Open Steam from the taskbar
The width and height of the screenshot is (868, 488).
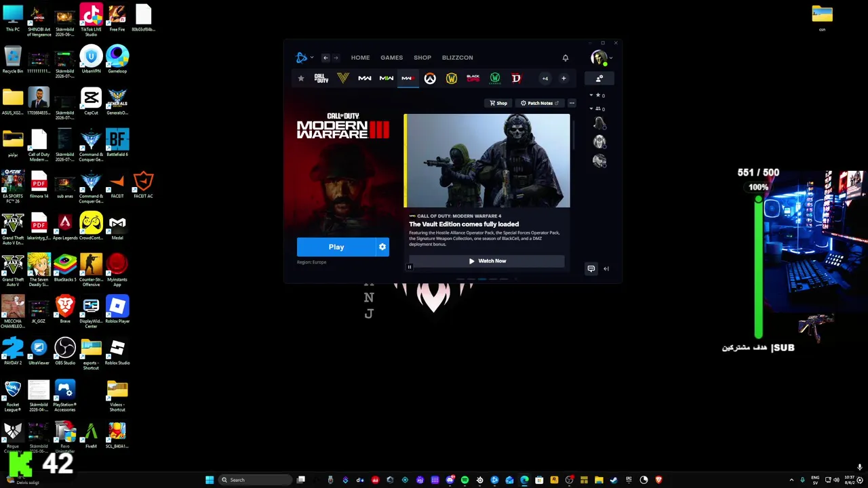[x=614, y=480]
